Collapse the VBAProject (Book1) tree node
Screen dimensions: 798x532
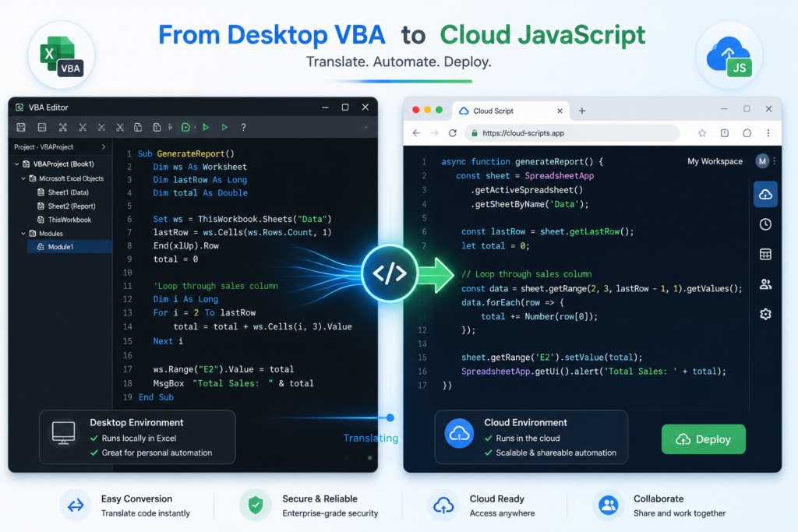(x=17, y=164)
